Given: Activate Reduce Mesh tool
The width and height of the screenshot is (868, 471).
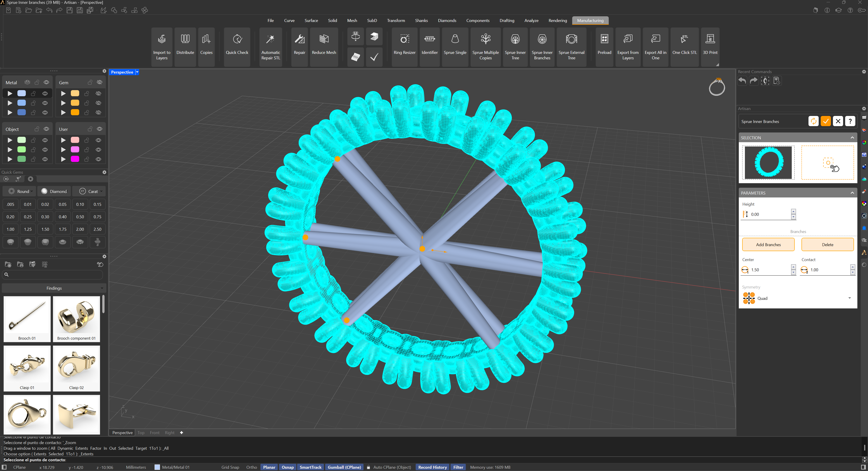Looking at the screenshot, I should click(324, 47).
